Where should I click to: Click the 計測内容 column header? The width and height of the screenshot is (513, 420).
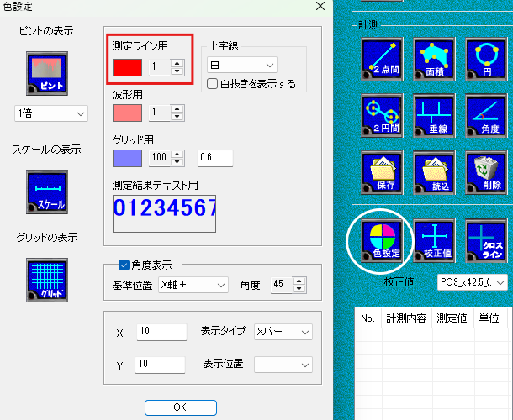[407, 318]
